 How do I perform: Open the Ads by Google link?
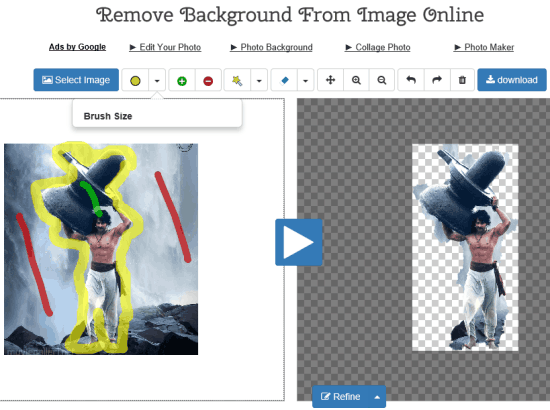tap(78, 47)
